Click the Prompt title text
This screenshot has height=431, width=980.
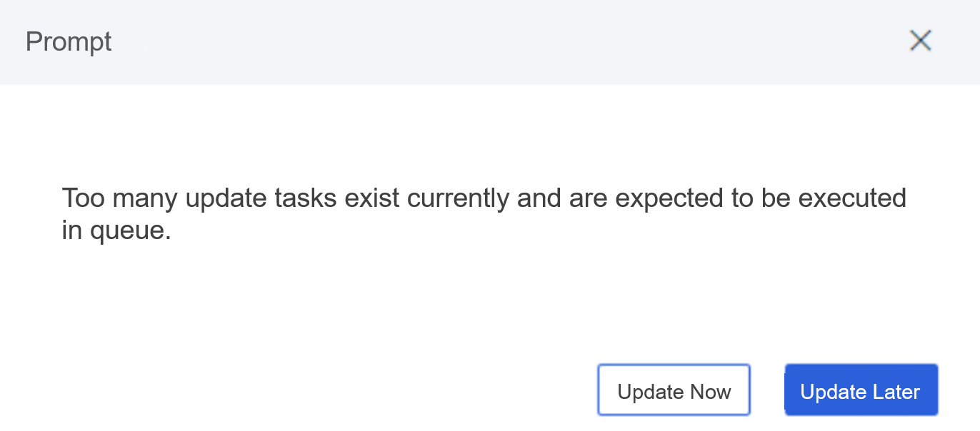68,41
